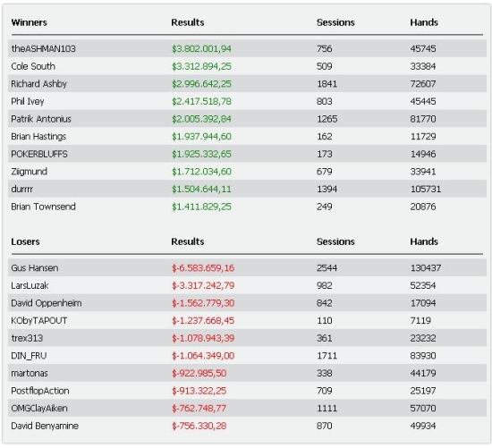Click Gus Hansen's $-6.583.659,16 result

(203, 268)
